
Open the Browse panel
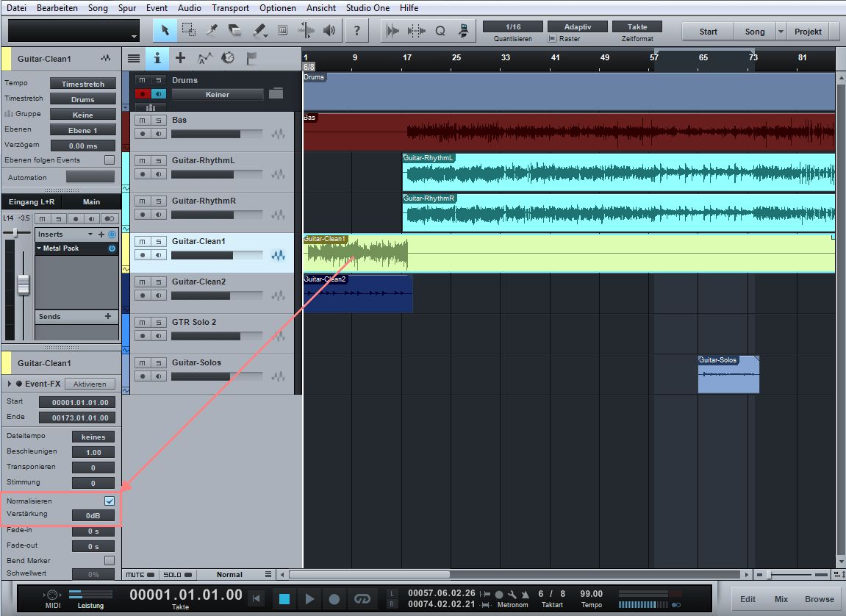click(x=820, y=599)
